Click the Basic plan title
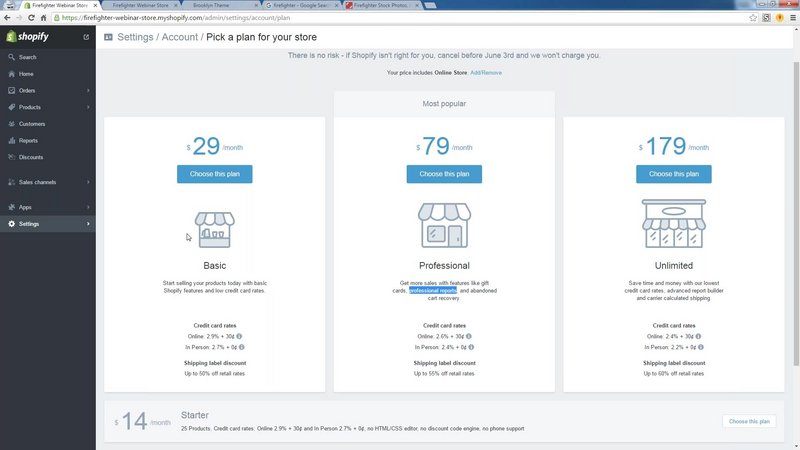Image resolution: width=800 pixels, height=450 pixels. coord(215,266)
